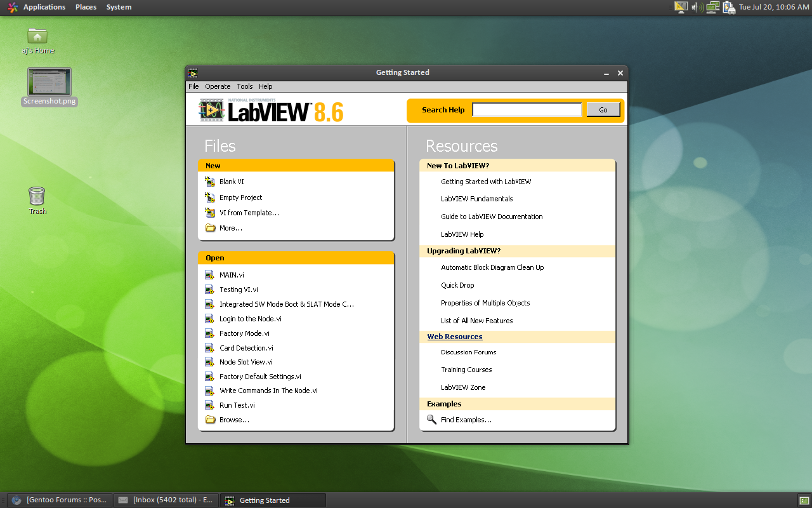Click the 'Run Test.vi' file name
Image resolution: width=812 pixels, height=508 pixels.
tap(237, 405)
